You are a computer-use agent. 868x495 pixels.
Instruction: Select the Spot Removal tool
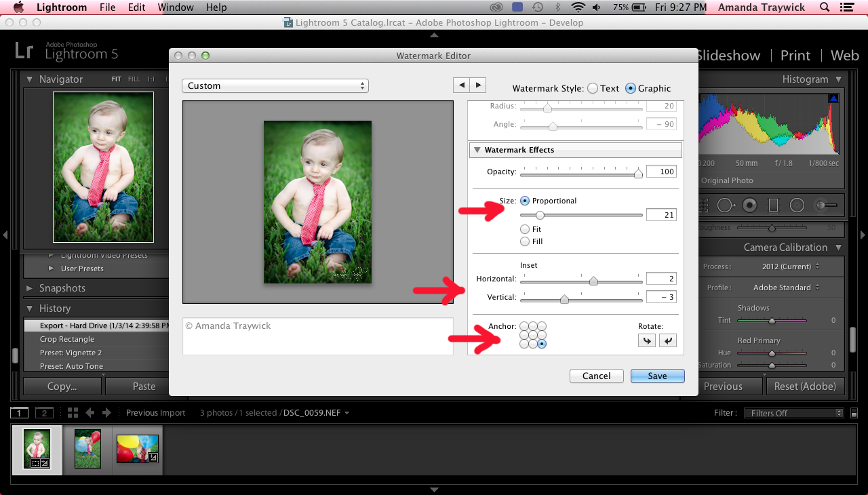(x=725, y=205)
